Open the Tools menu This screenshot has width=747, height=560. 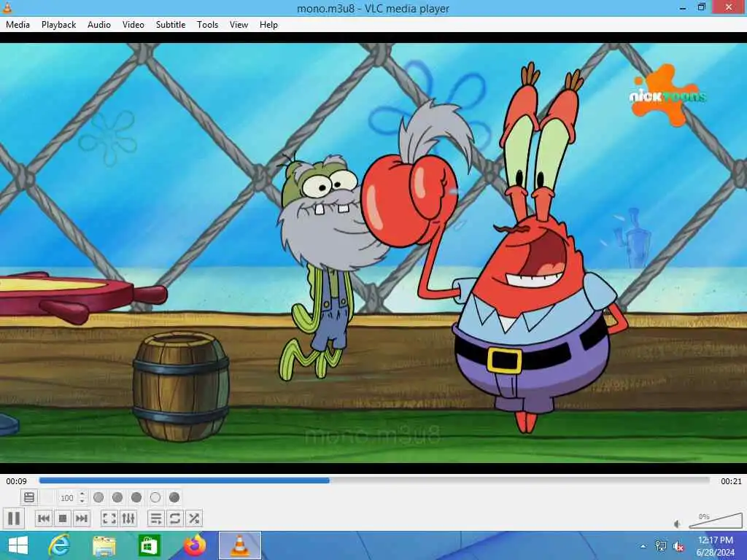(208, 25)
